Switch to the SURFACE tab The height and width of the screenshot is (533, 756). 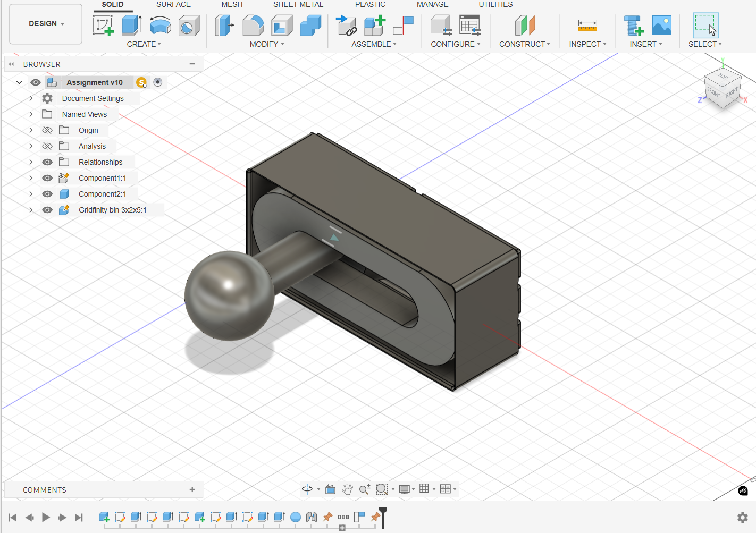point(173,4)
